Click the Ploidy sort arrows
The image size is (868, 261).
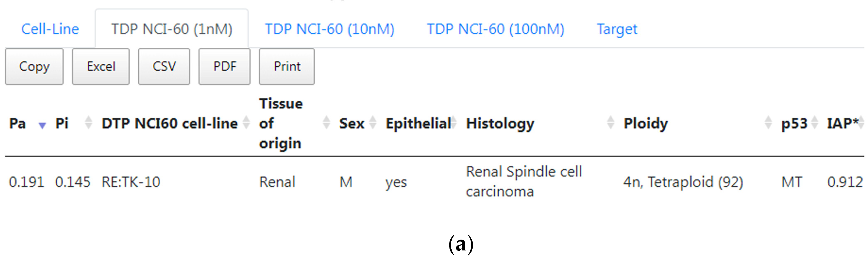click(768, 123)
